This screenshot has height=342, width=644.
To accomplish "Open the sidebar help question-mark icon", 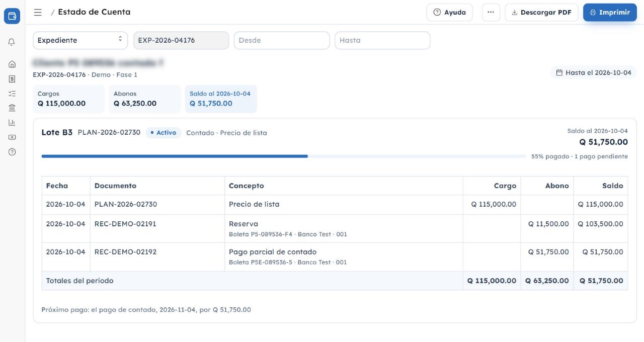I will 12,152.
